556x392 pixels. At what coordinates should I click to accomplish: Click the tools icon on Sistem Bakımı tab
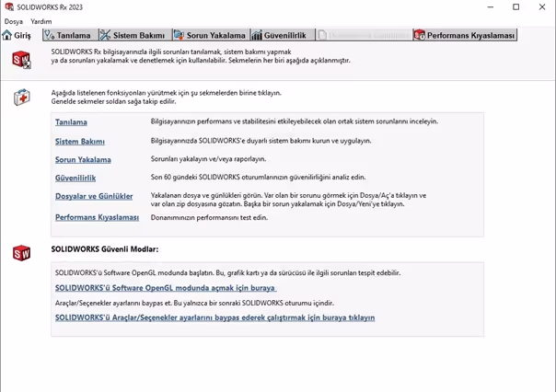click(105, 35)
